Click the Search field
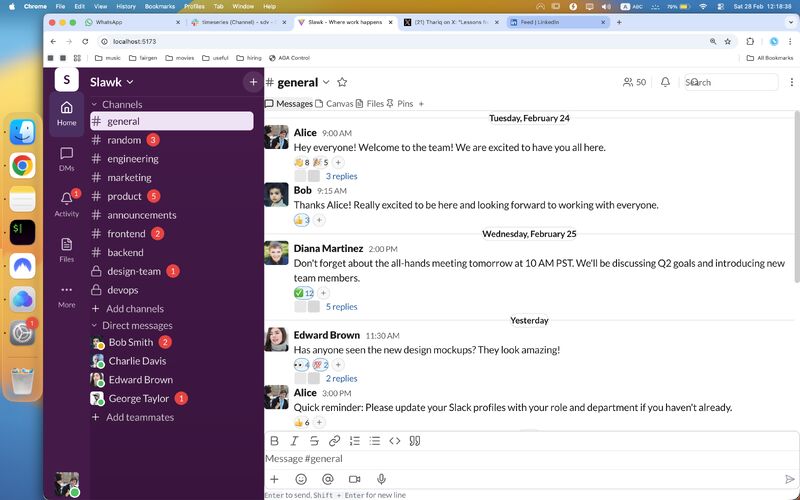This screenshot has width=800, height=500. pyautogui.click(x=731, y=82)
